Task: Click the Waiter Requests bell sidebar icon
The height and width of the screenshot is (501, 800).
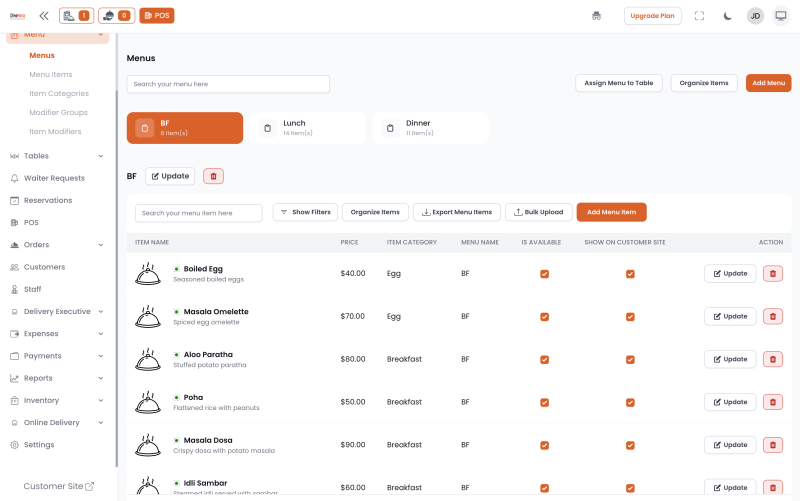Action: [14, 178]
